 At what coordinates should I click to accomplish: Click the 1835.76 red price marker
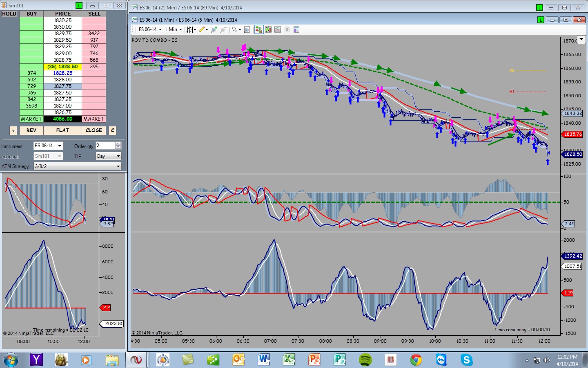pos(573,134)
